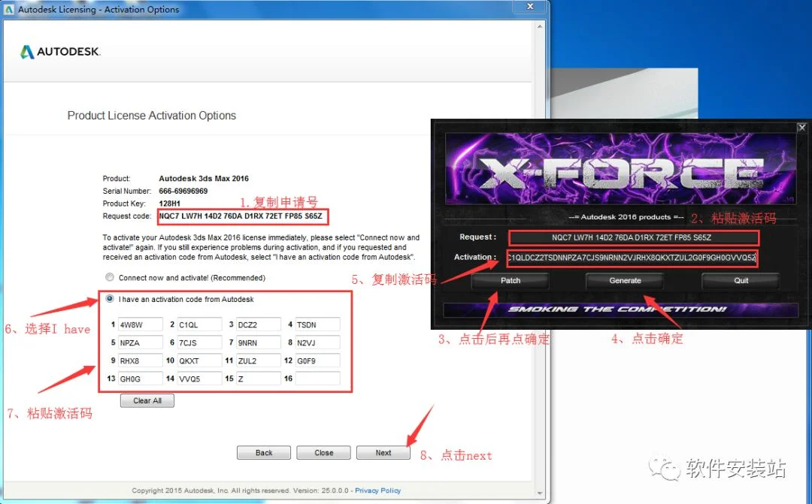Click the Close button at bottom

[x=323, y=453]
